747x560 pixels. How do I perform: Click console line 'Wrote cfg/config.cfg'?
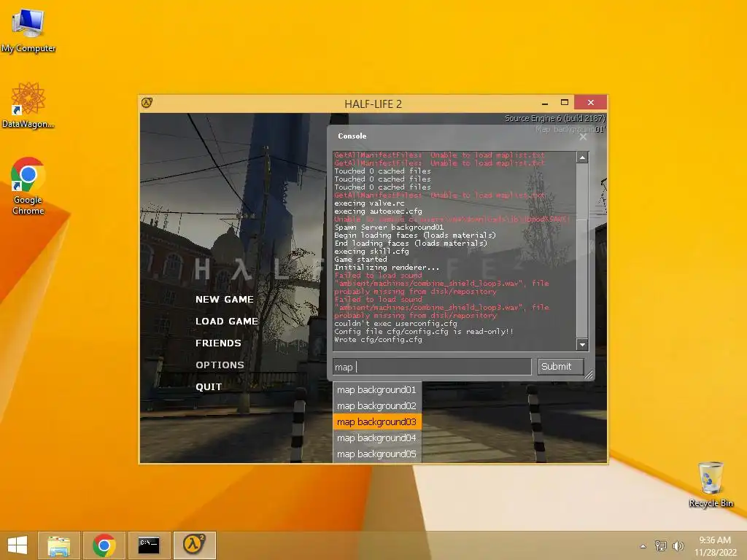pyautogui.click(x=379, y=340)
